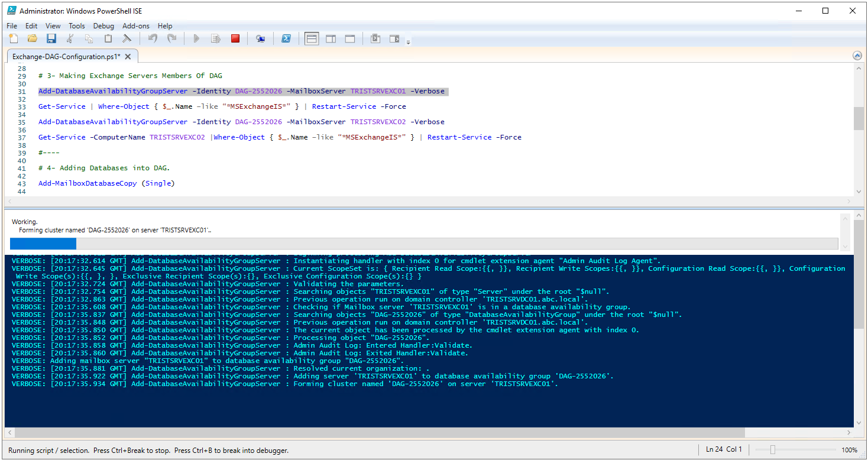
Task: Click the 'Add-MailboxDatabaseCopy (Single)' line
Action: 106,183
